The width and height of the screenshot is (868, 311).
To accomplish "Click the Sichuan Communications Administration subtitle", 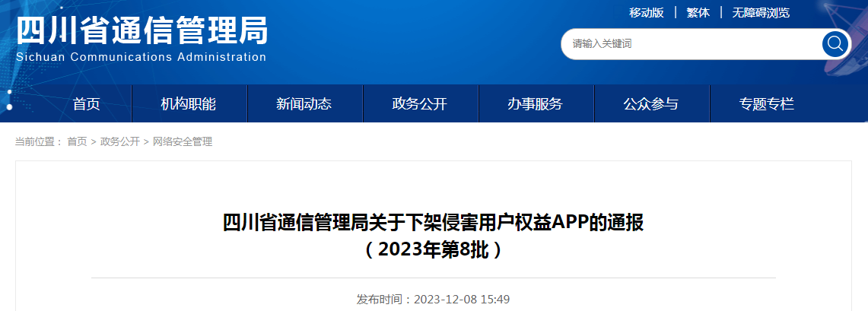I will [141, 57].
